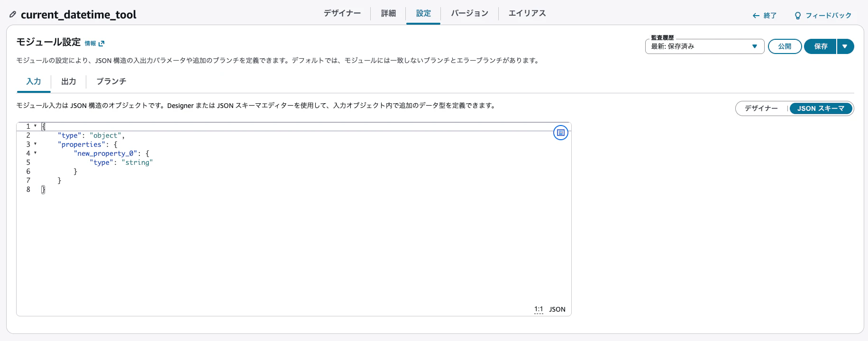
Task: Switch to the エイリアス tab
Action: [x=527, y=13]
